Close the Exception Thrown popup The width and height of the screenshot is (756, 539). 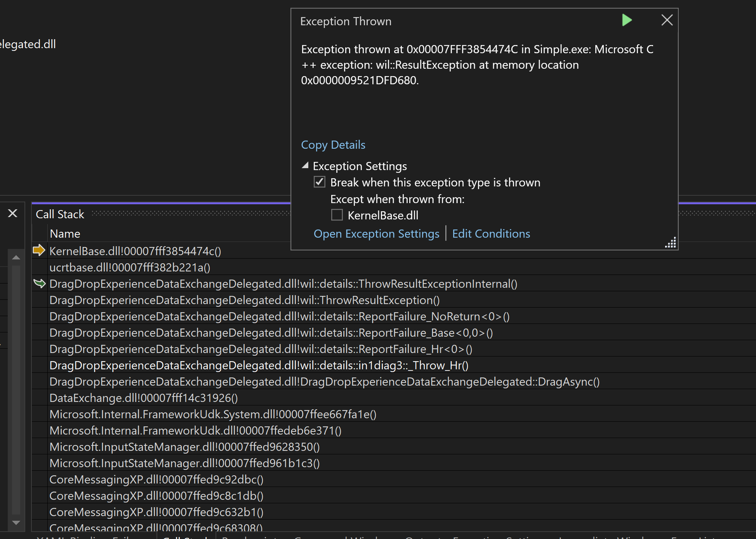click(x=667, y=20)
